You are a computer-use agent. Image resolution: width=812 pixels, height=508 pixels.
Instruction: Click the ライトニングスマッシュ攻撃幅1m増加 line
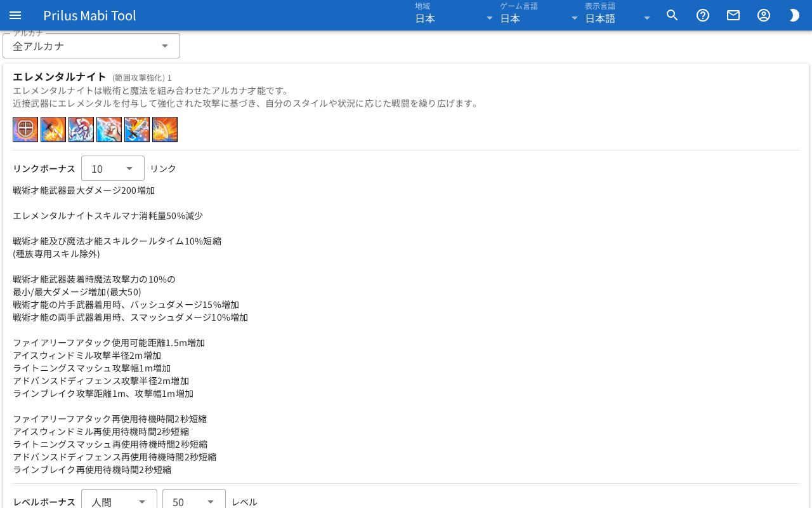91,368
